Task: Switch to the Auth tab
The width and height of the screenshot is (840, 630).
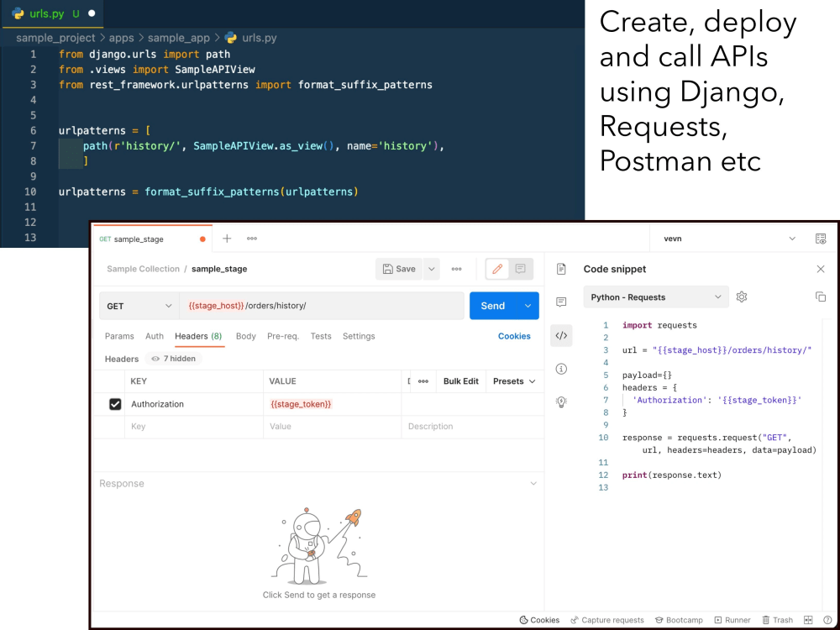Action: [x=155, y=336]
